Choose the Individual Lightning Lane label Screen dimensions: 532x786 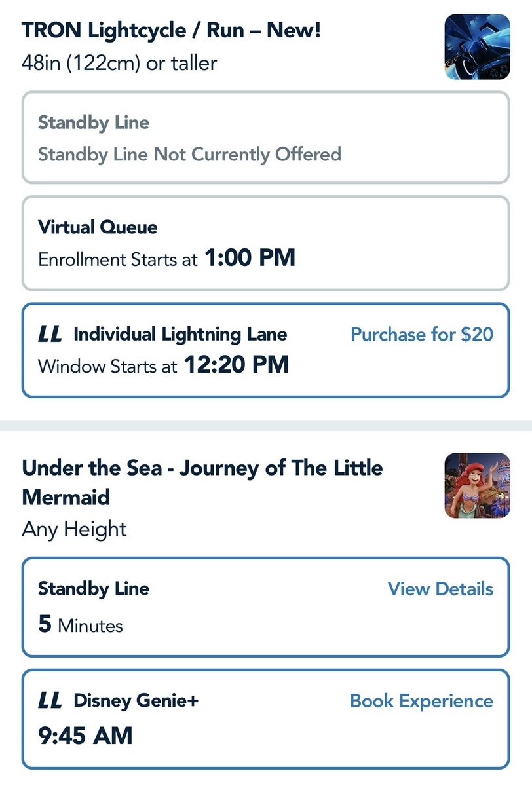point(180,335)
